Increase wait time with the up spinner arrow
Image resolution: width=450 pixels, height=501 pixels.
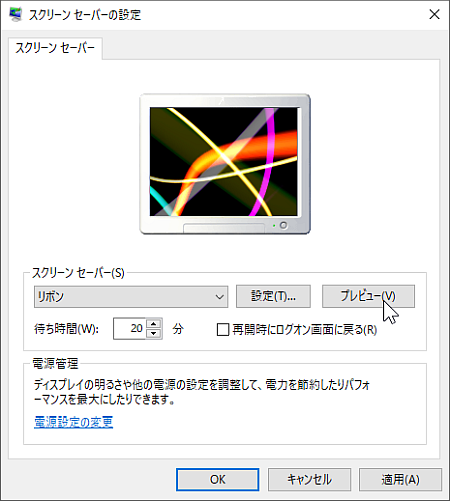click(x=154, y=324)
